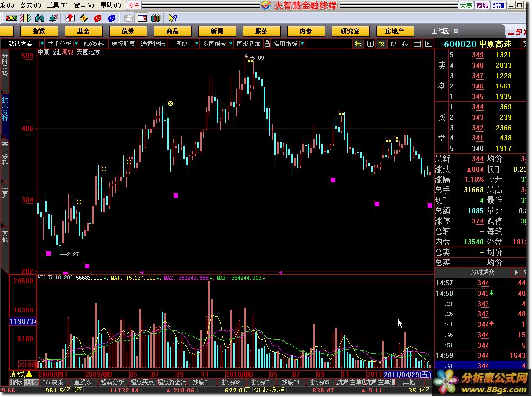Viewport: 532px width, 397px height.
Task: Select the 抄底03 bottom tab
Action: [x=261, y=382]
